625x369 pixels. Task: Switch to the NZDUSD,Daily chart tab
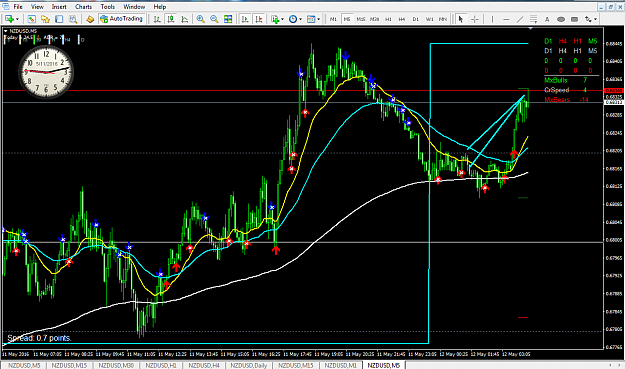249,365
